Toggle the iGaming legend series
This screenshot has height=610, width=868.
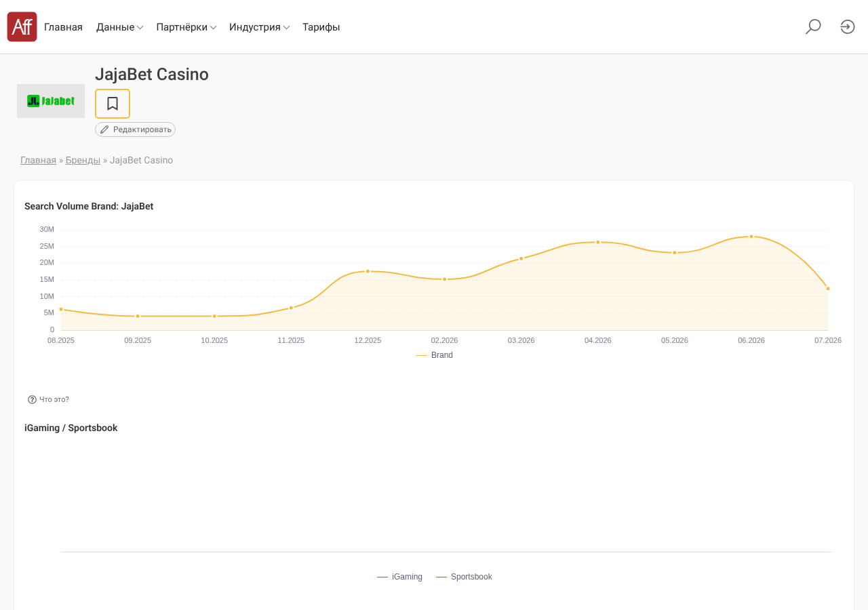tap(400, 577)
